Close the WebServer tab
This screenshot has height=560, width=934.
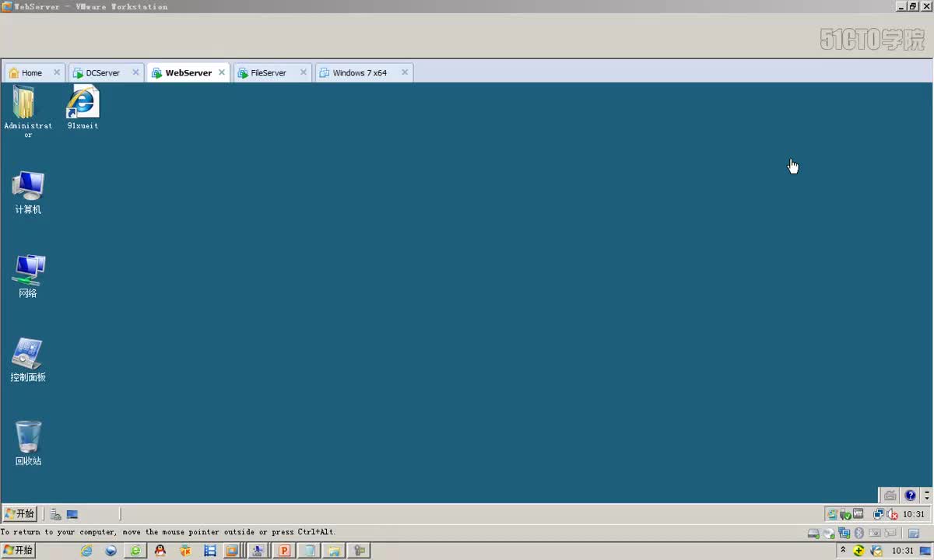pyautogui.click(x=222, y=72)
